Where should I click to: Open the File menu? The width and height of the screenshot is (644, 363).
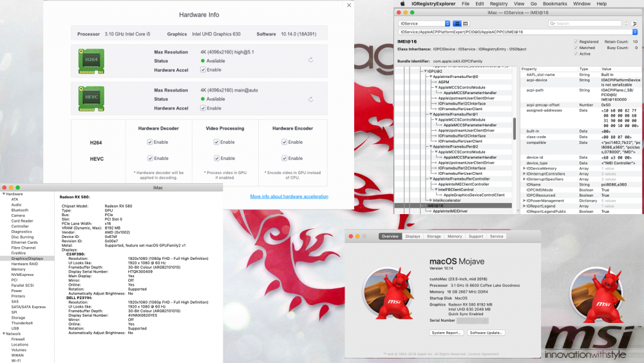point(466,4)
